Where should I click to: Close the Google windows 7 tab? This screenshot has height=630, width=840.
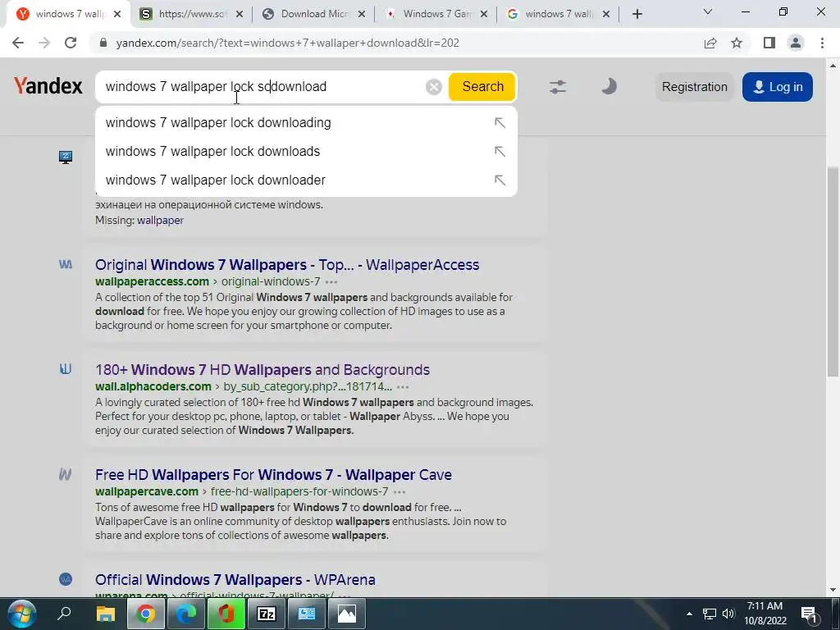(x=606, y=15)
